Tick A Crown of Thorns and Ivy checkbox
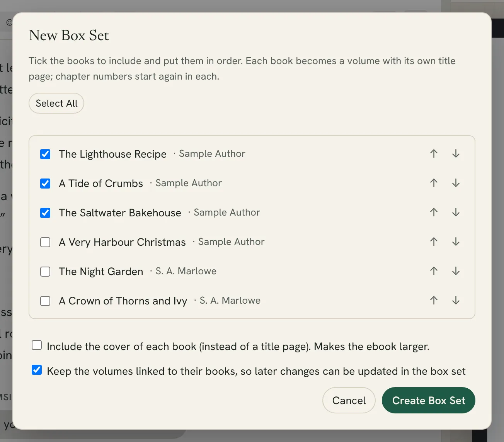This screenshot has height=442, width=504. [45, 301]
